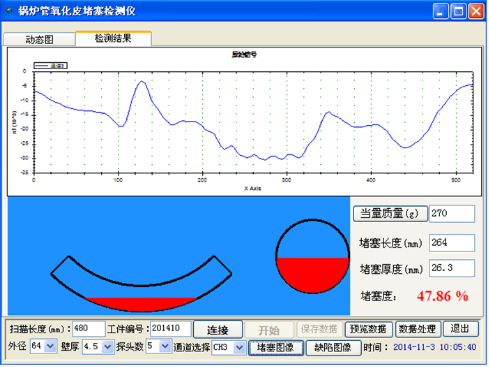Select the 检测结果 tab
Screen dimensions: 489x367
click(x=113, y=38)
